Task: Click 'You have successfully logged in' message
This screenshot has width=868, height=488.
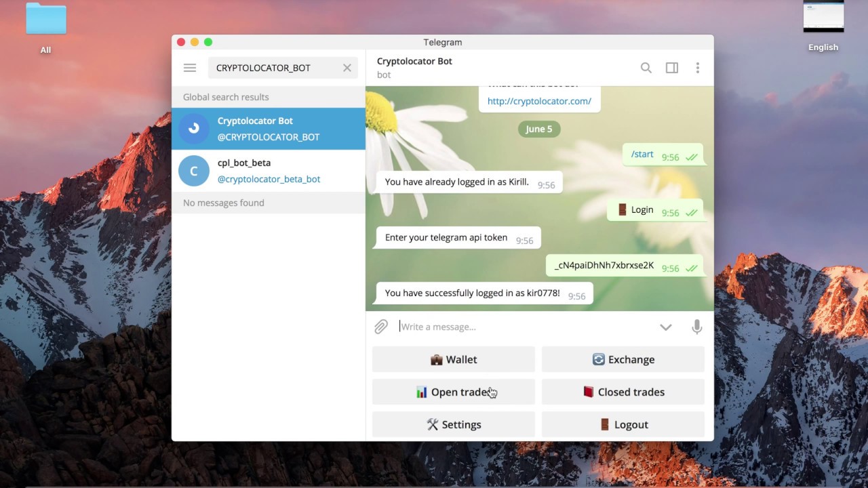Action: [x=484, y=293]
